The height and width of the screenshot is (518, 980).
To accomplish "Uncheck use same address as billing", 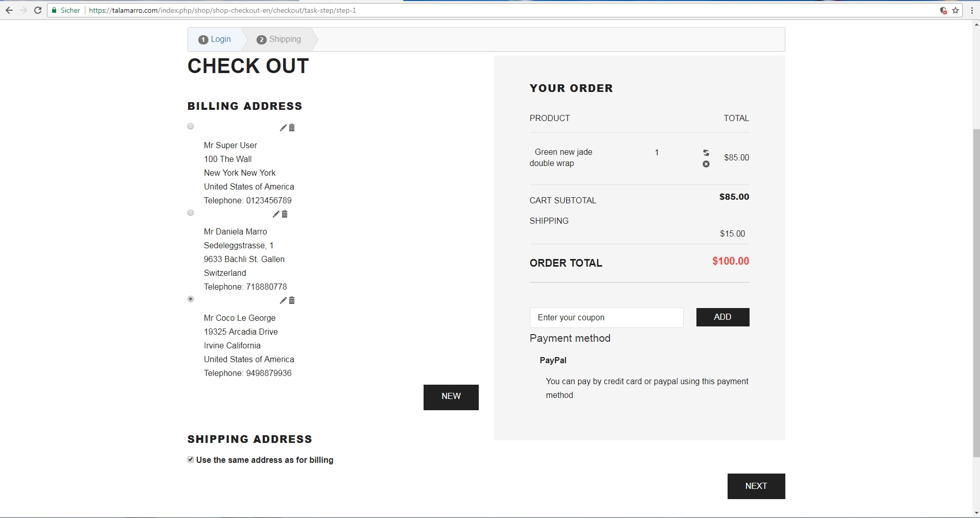I will pyautogui.click(x=191, y=460).
